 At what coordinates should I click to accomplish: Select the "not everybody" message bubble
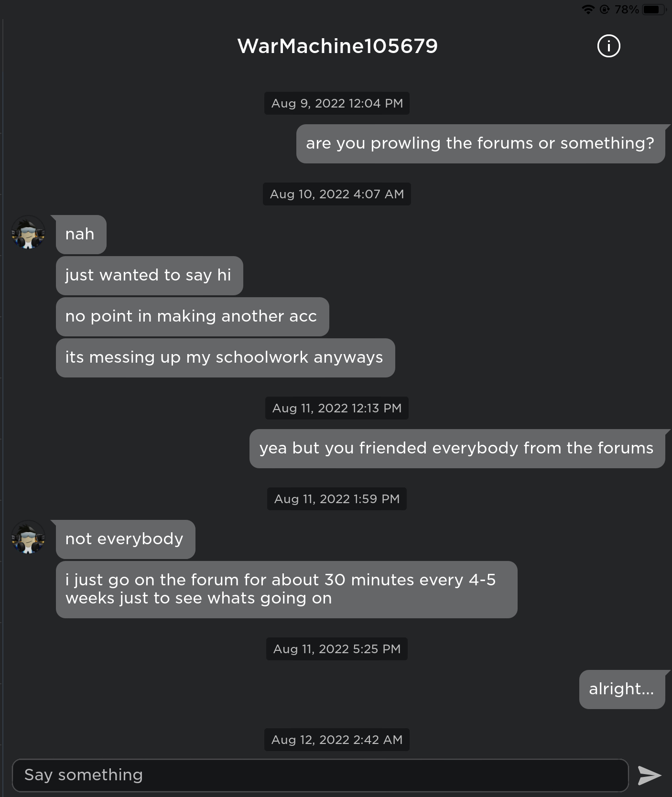[125, 539]
